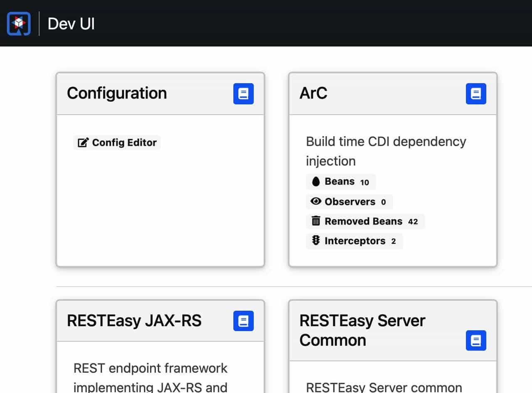Click the Dev UI title text

click(x=71, y=24)
